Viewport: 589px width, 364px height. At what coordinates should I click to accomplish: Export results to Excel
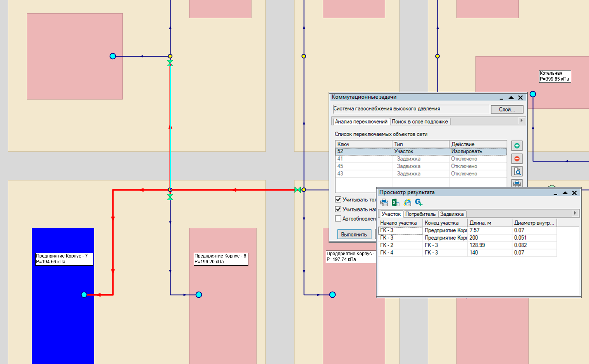[395, 203]
